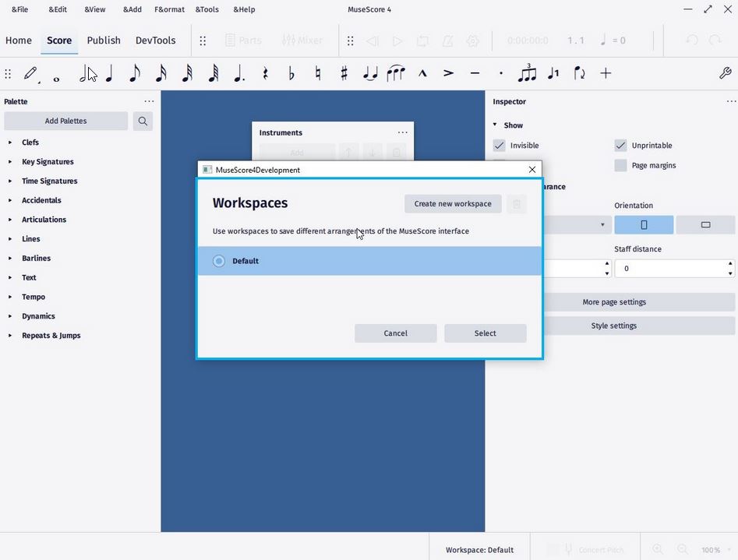The image size is (738, 560).
Task: Uncheck the Invisible checkbox in the Inspector
Action: (x=499, y=146)
